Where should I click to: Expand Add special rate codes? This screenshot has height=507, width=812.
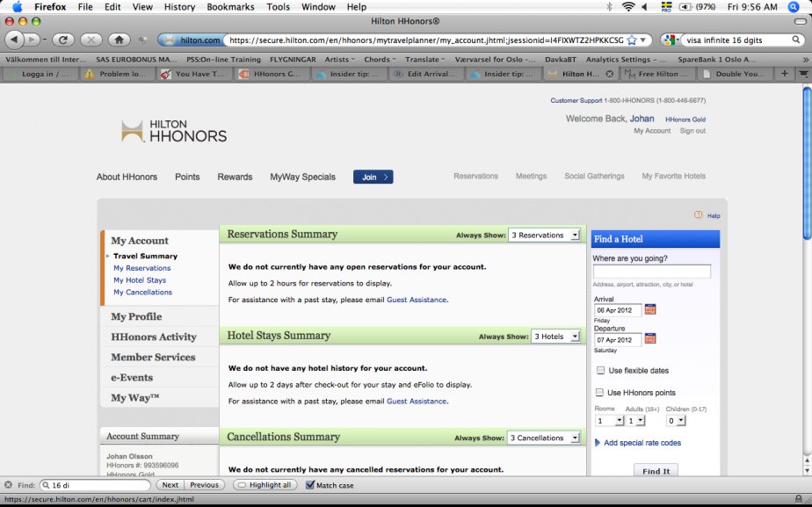pos(638,443)
